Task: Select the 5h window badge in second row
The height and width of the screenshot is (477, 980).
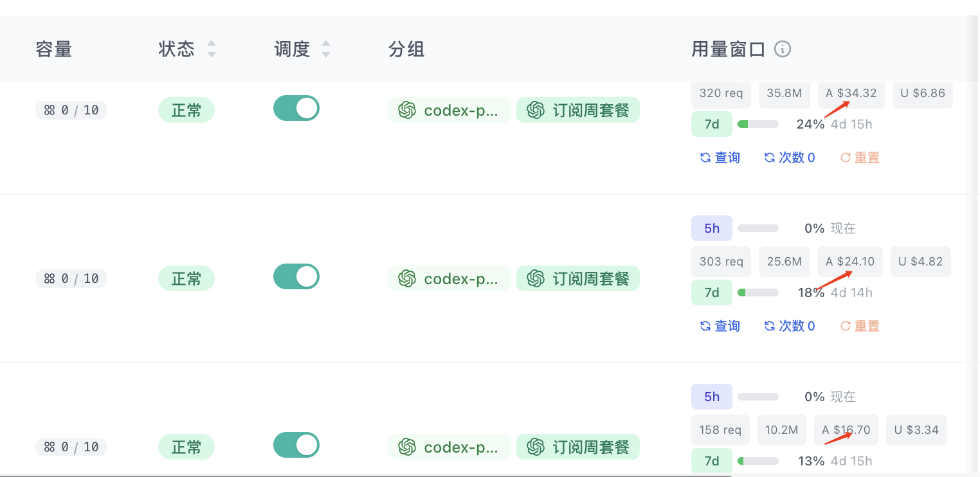Action: coord(712,228)
